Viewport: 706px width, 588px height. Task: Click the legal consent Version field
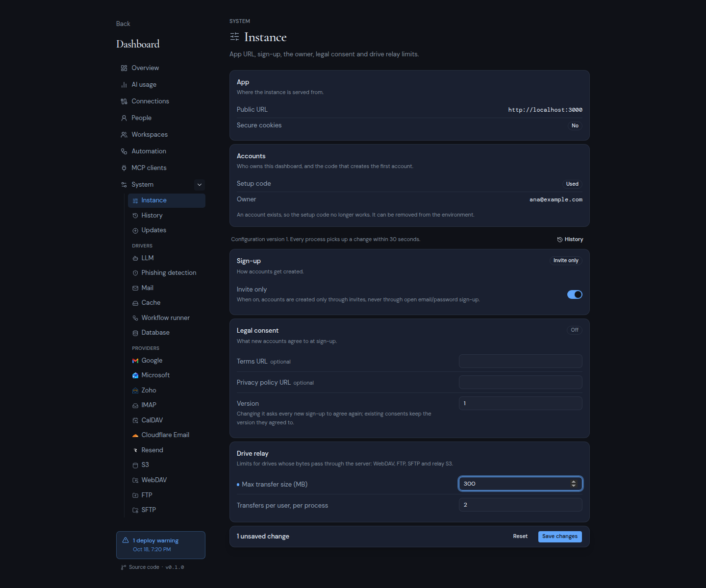(x=521, y=403)
